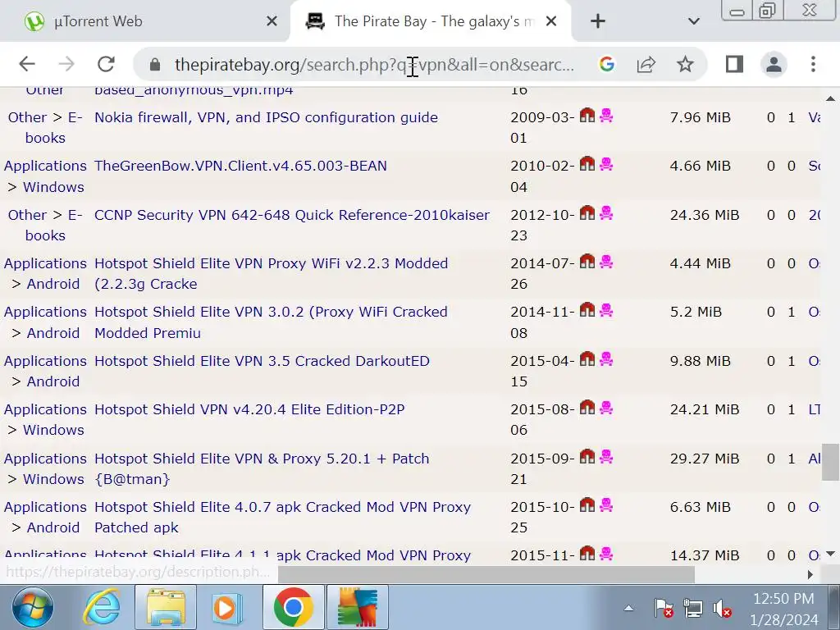The height and width of the screenshot is (630, 840).
Task: Click the Chrome taskbar button
Action: [x=293, y=608]
